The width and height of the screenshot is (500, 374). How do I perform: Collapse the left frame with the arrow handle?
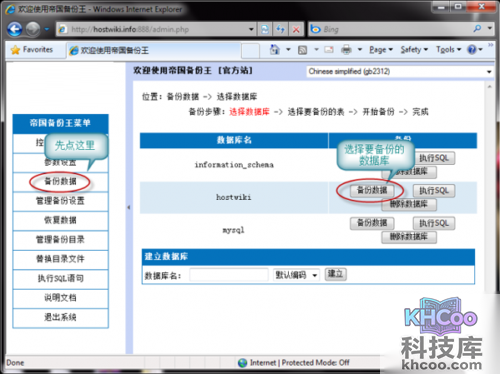pyautogui.click(x=129, y=207)
